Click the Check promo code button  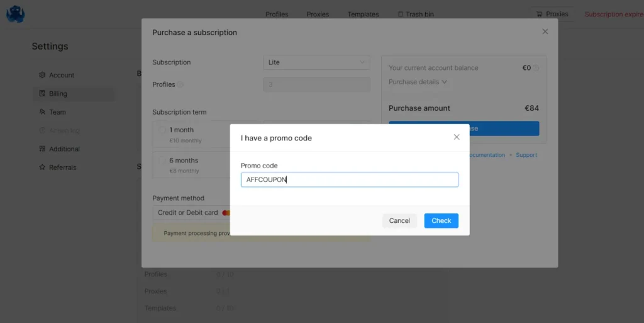click(441, 220)
